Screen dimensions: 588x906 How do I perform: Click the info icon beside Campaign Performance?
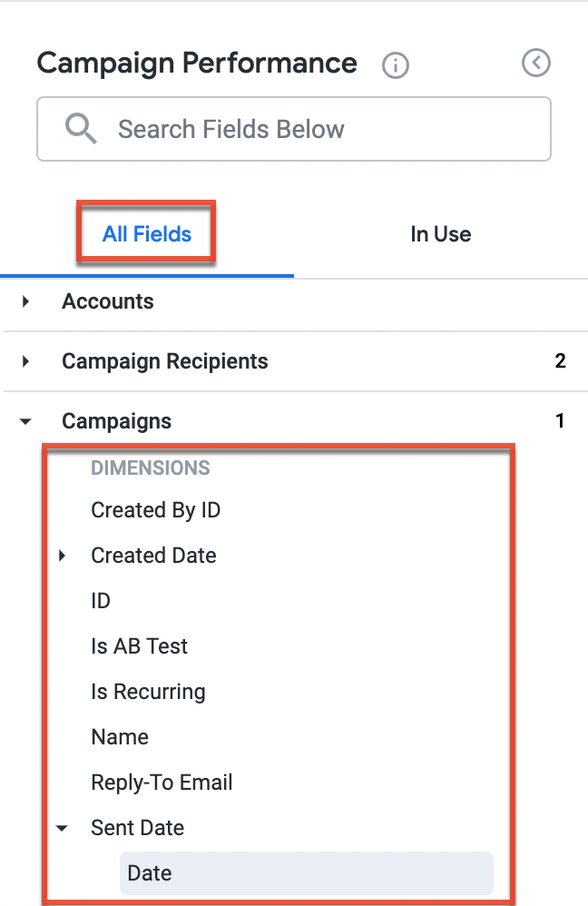(x=396, y=65)
